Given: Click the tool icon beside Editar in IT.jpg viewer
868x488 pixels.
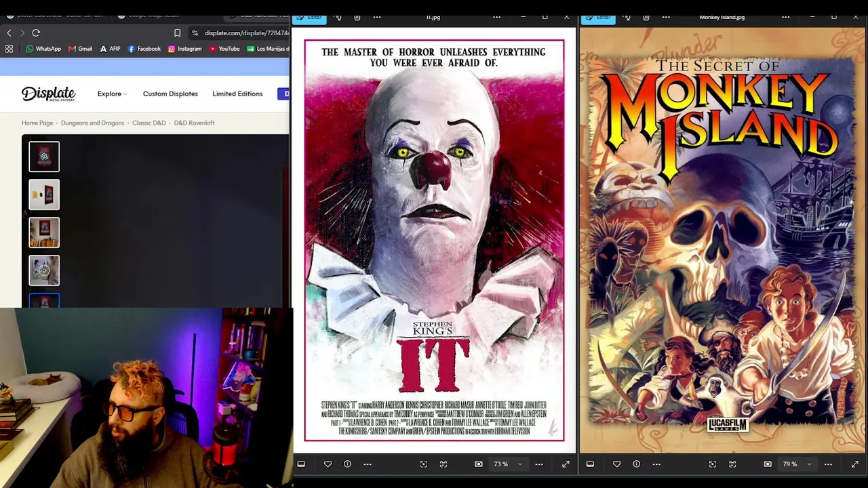Looking at the screenshot, I should click(x=338, y=17).
